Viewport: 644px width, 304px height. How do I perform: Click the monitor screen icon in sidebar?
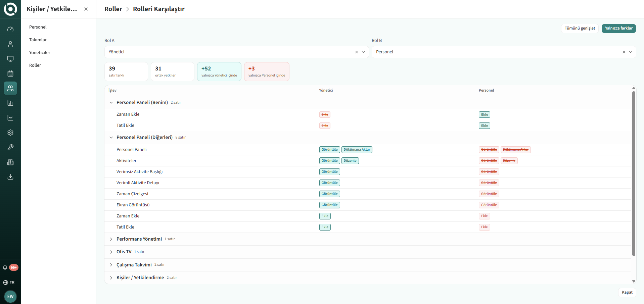pos(10,59)
